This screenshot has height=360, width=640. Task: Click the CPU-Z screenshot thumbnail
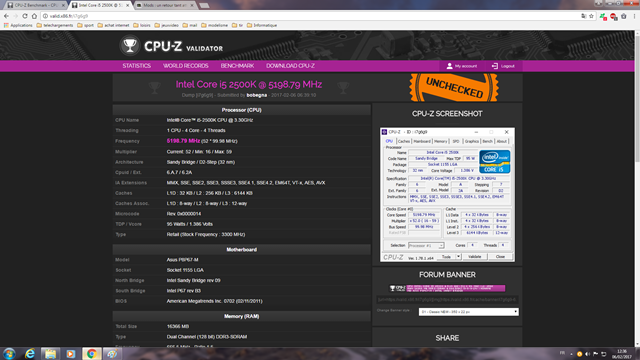pyautogui.click(x=447, y=195)
